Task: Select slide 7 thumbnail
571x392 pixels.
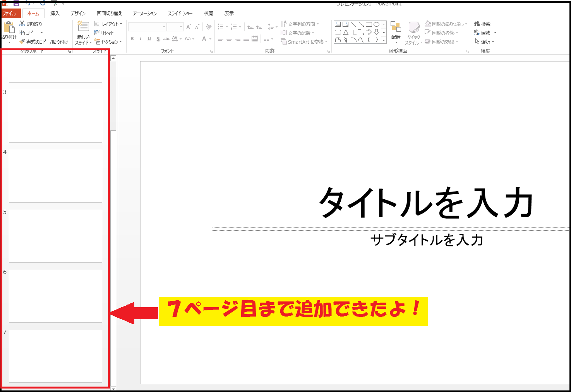Action: (x=55, y=356)
